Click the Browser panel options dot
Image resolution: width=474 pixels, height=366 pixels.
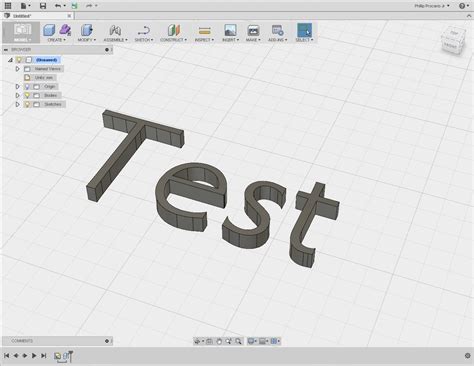point(107,50)
